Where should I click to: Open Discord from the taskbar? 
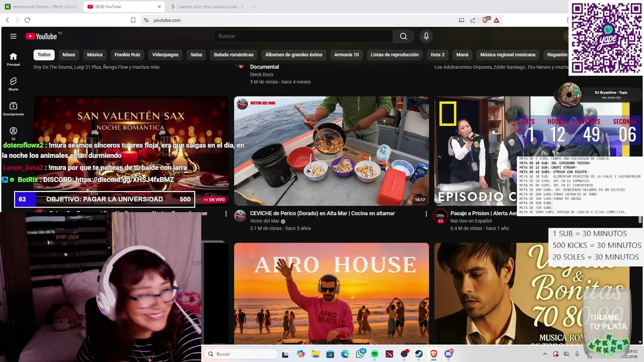(x=449, y=354)
